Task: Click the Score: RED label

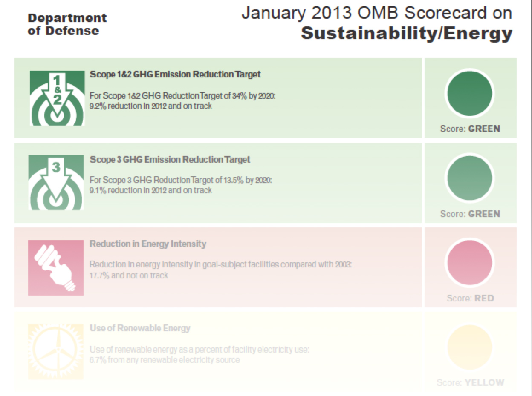Action: [470, 298]
